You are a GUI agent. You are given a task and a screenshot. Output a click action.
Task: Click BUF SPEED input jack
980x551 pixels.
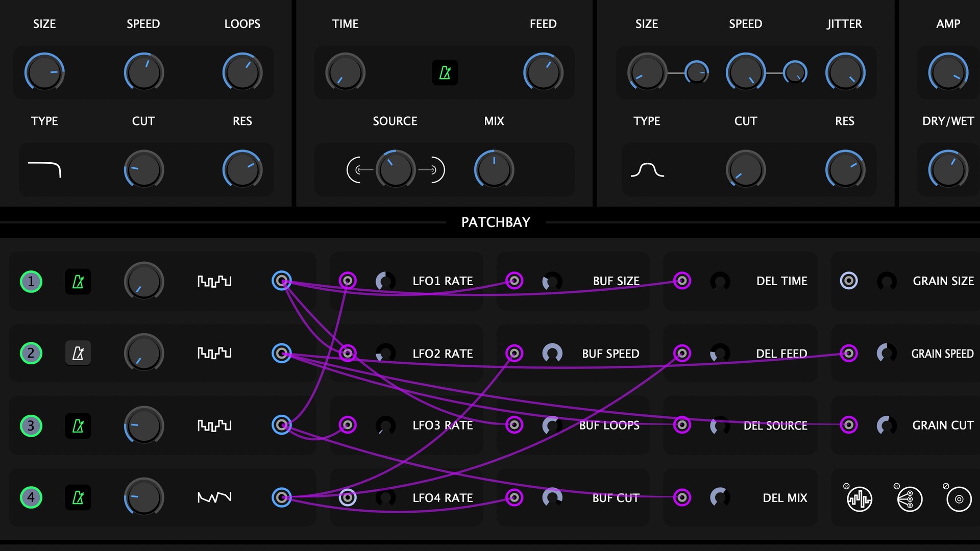(x=514, y=353)
